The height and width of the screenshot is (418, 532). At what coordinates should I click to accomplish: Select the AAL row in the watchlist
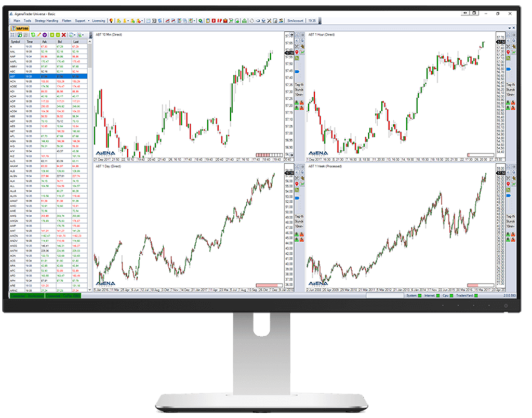tap(48, 51)
